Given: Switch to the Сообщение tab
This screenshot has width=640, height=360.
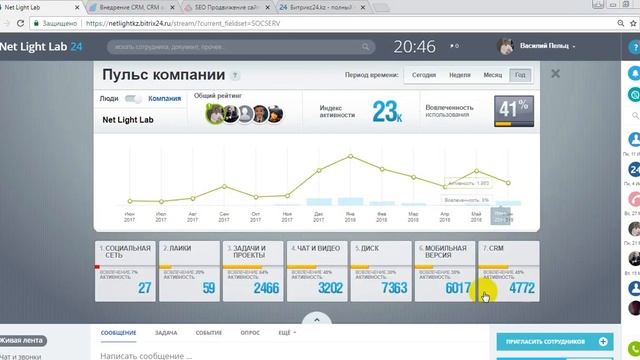Looking at the screenshot, I should pos(118,333).
